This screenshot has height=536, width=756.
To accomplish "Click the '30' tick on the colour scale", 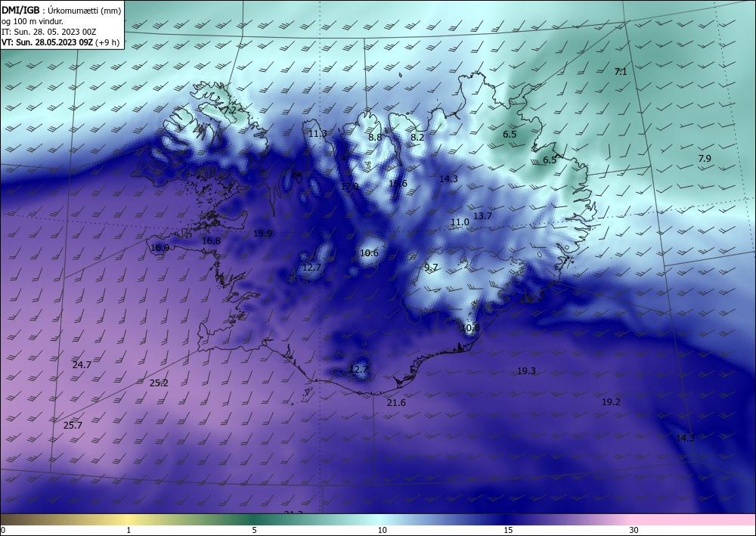I will pyautogui.click(x=634, y=530).
